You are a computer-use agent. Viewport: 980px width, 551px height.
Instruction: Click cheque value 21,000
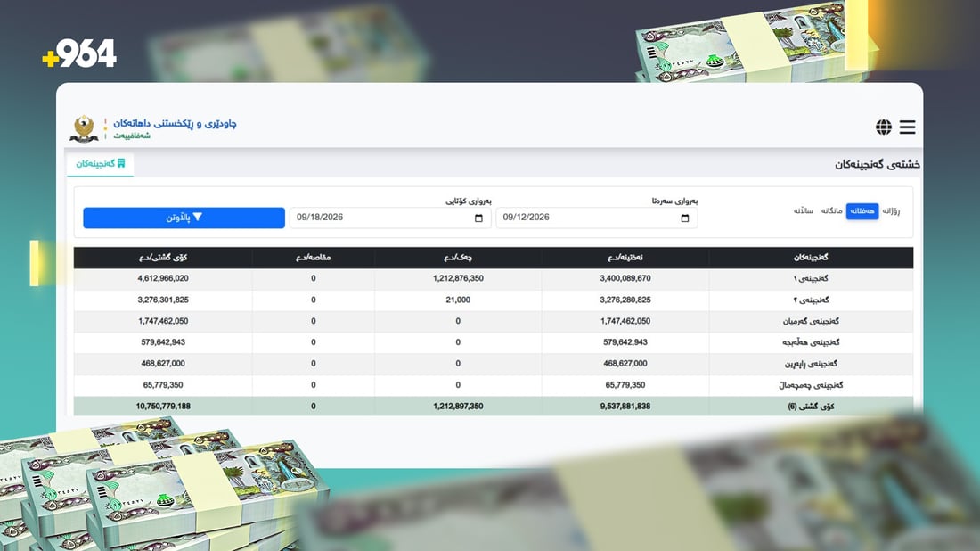click(458, 300)
